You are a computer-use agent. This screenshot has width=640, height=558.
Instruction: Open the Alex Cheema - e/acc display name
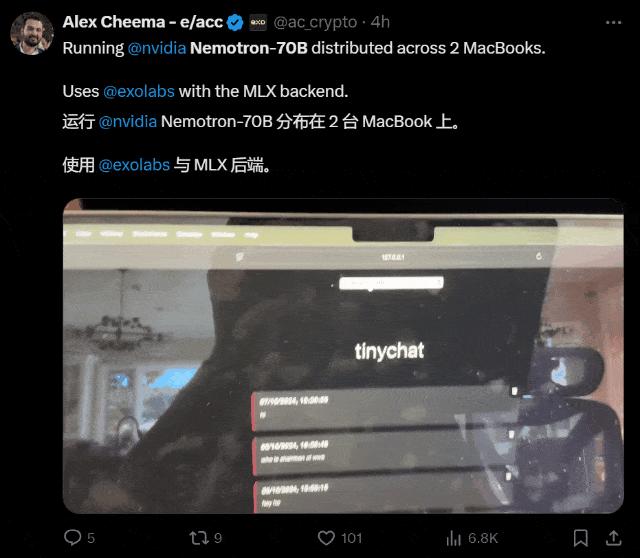tap(142, 22)
